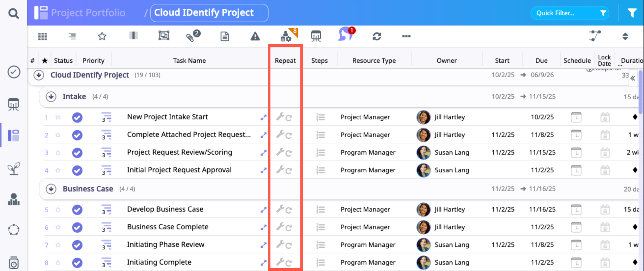Screen dimensions: 644x271
Task: Open the resource settings icon with badge
Action: (x=286, y=37)
